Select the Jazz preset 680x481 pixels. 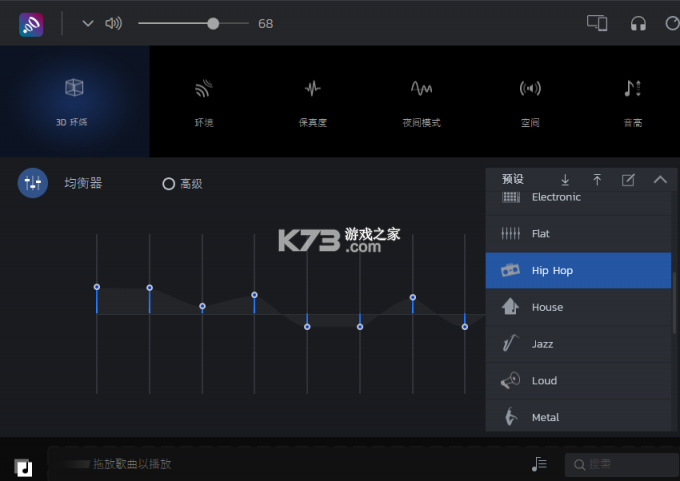click(x=579, y=344)
